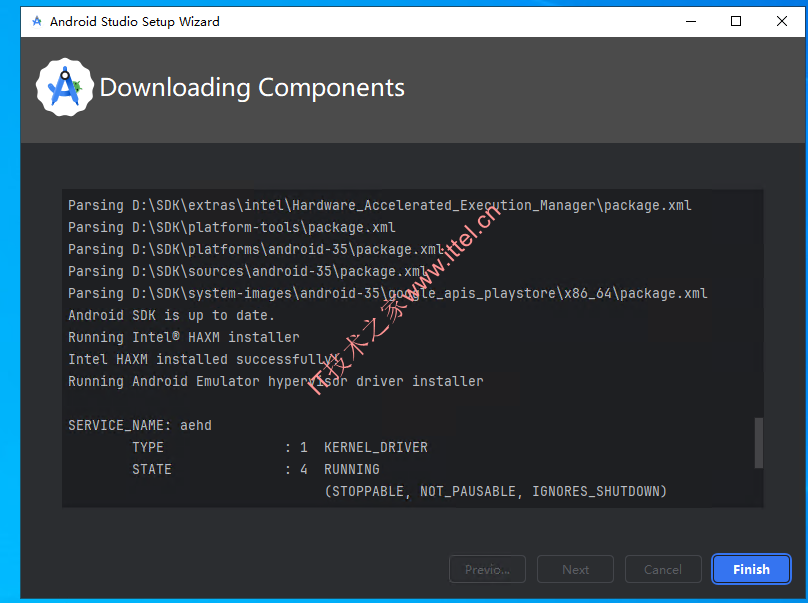Click the sources\android-35 parsing line
This screenshot has height=603, width=808.
coord(247,271)
